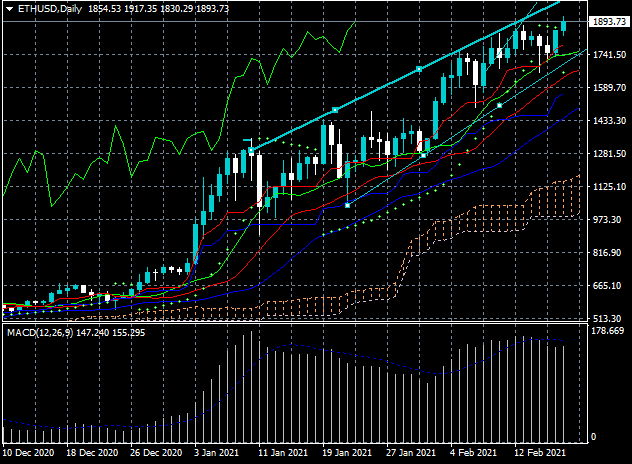This screenshot has height=464, width=632.
Task: Select the thin trendline's anchor near 4 Feb
Action: tap(500, 106)
